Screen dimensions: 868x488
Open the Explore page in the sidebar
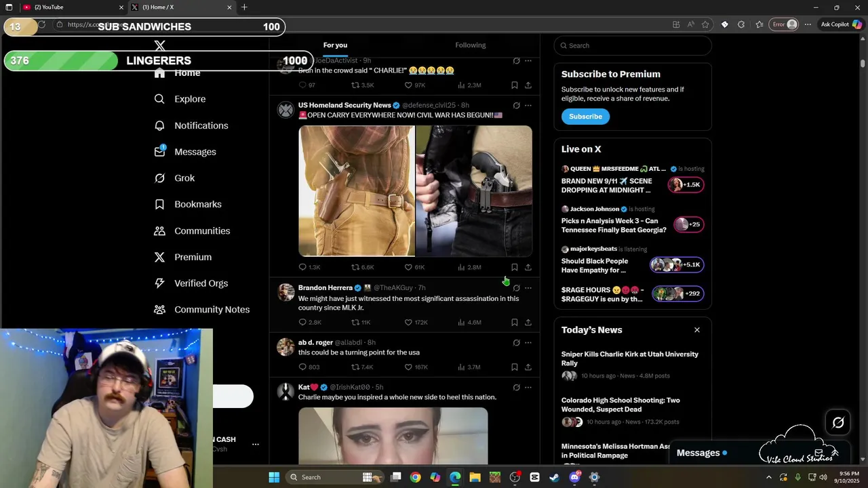tap(180, 99)
